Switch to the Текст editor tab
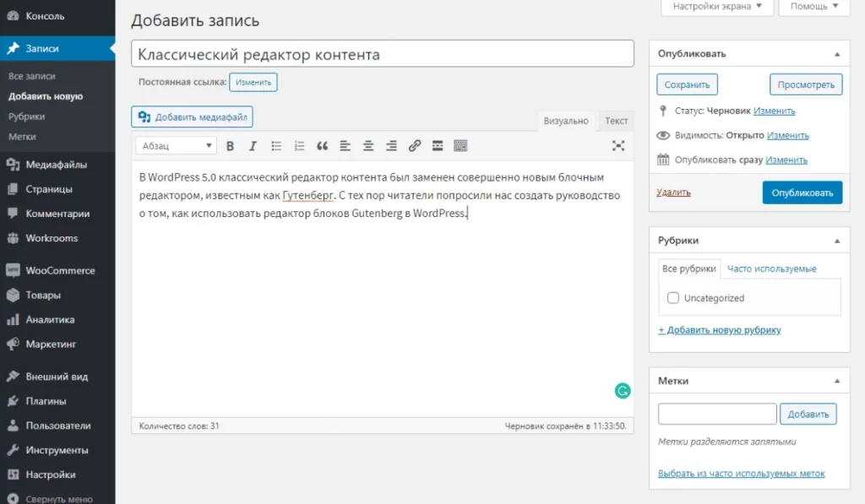865x504 pixels. 616,122
